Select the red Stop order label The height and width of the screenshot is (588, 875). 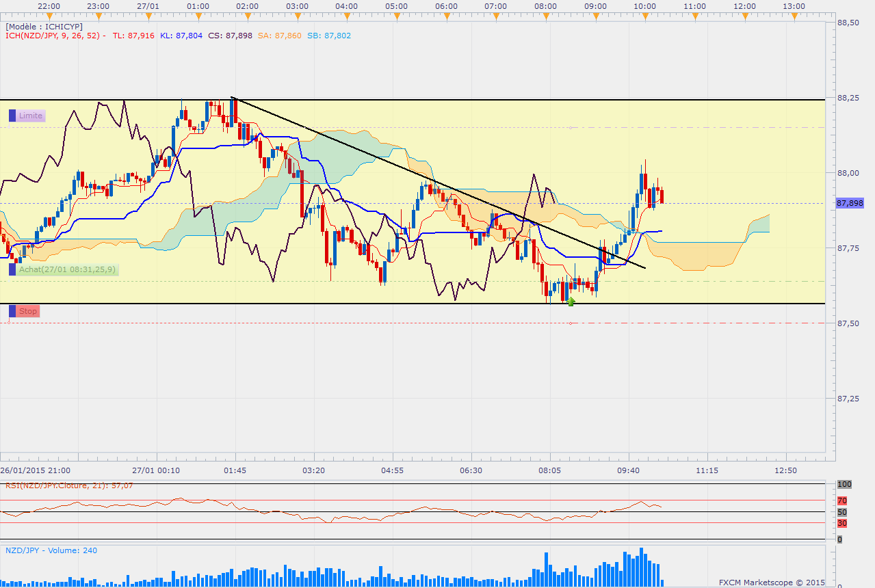(x=28, y=311)
